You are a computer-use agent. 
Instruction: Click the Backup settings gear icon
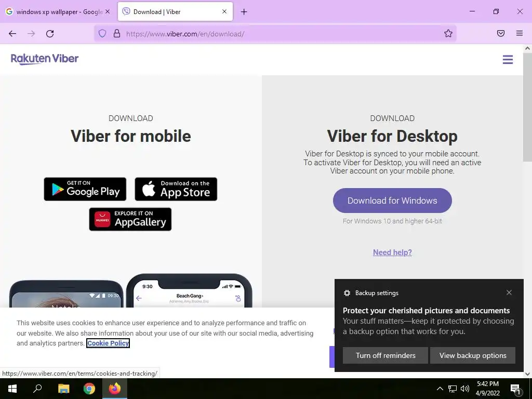coord(347,293)
